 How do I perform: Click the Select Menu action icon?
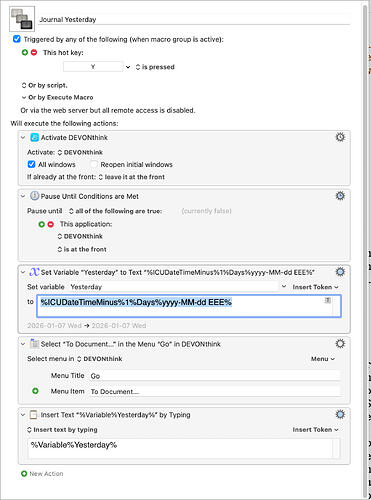[x=34, y=344]
